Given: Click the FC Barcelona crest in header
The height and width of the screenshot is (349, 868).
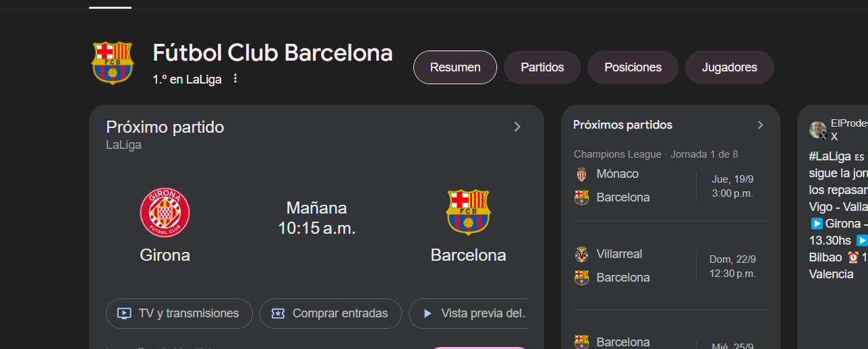Looking at the screenshot, I should pyautogui.click(x=113, y=63).
